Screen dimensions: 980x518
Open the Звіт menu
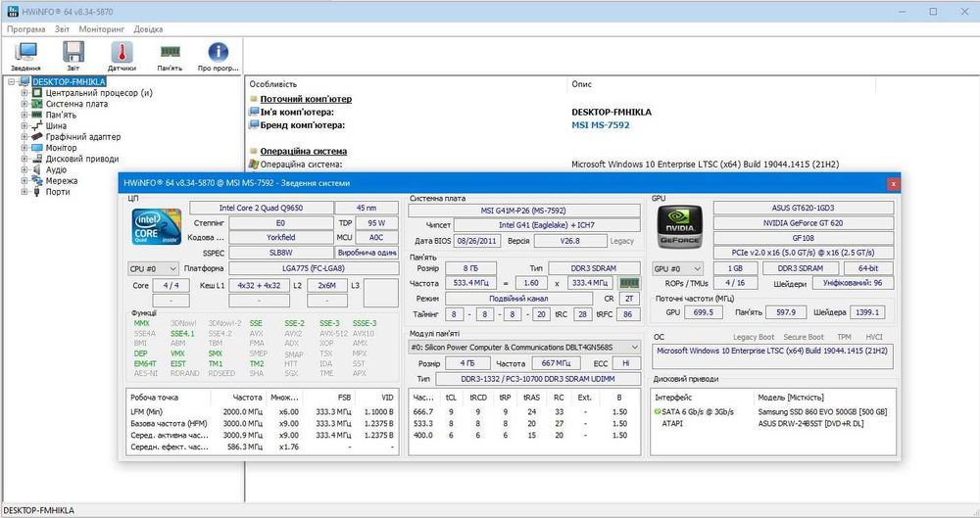point(62,28)
